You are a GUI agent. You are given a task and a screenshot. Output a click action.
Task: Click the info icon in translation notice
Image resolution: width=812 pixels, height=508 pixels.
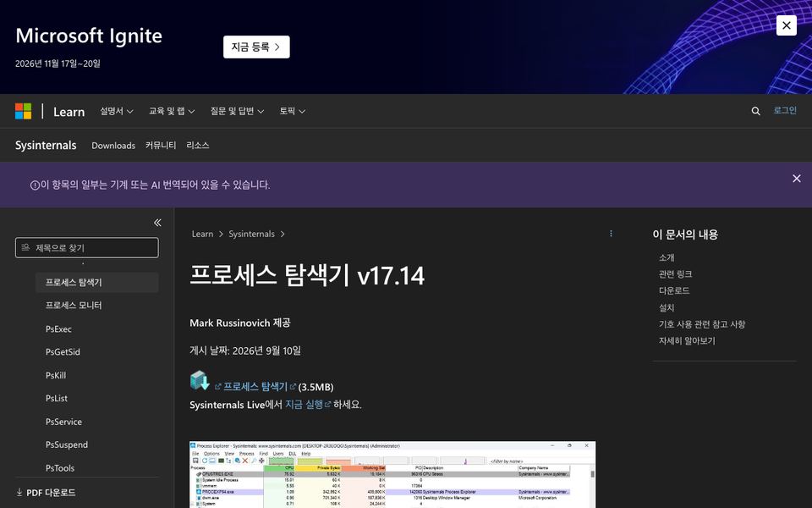tap(35, 185)
